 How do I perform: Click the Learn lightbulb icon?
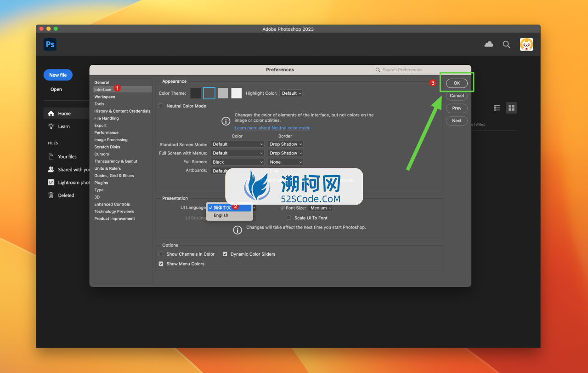click(x=51, y=126)
